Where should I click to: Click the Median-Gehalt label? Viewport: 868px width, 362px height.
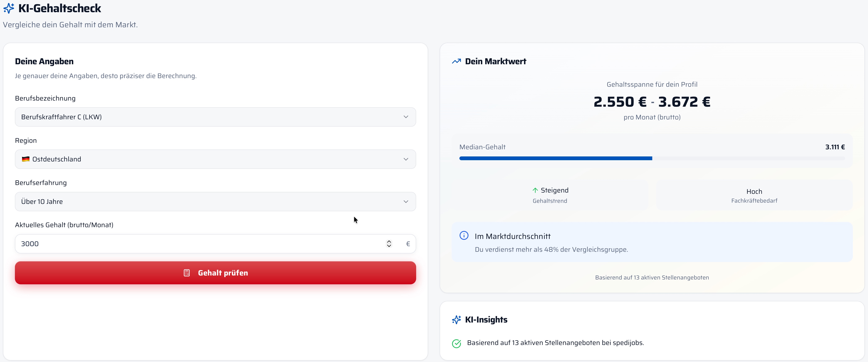(482, 147)
